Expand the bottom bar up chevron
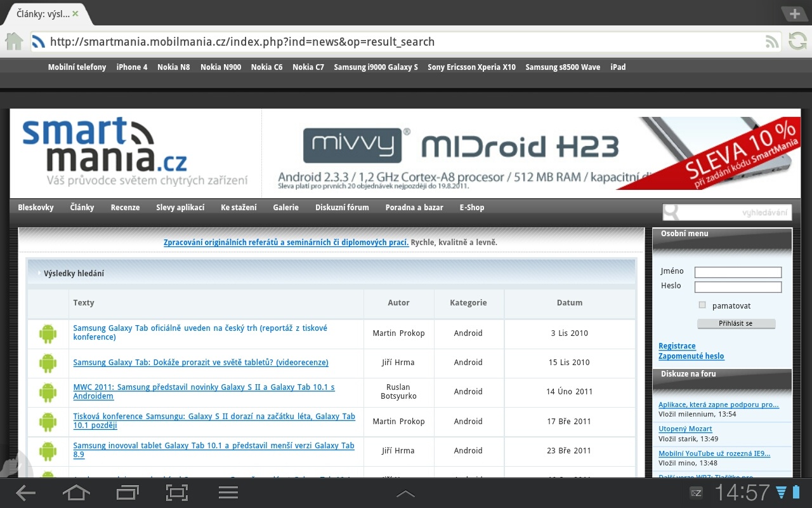Screen dimensions: 812x508 [x=405, y=493]
